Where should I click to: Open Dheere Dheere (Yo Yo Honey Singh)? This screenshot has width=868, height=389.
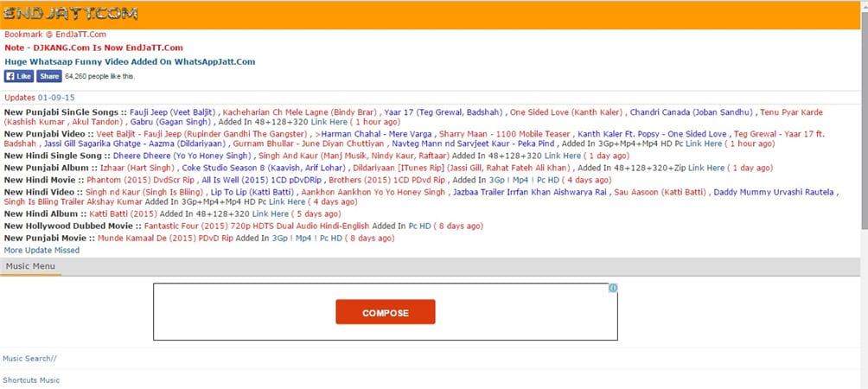(182, 156)
